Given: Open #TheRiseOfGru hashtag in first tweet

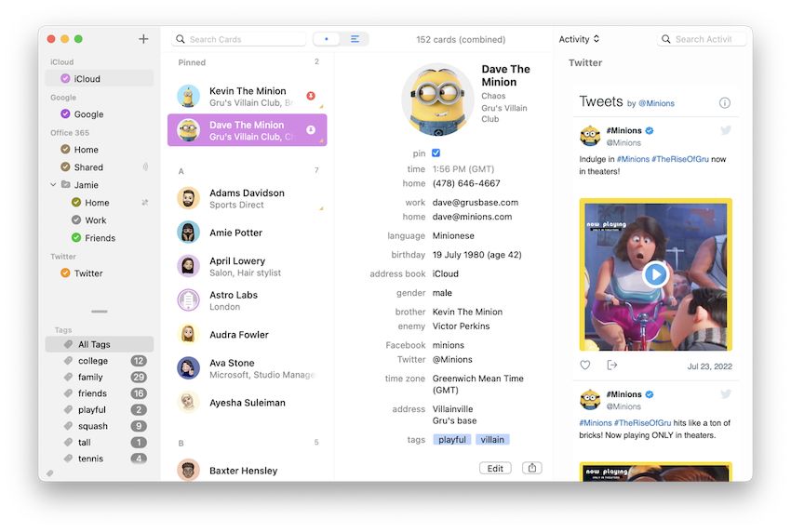Looking at the screenshot, I should [x=680, y=159].
